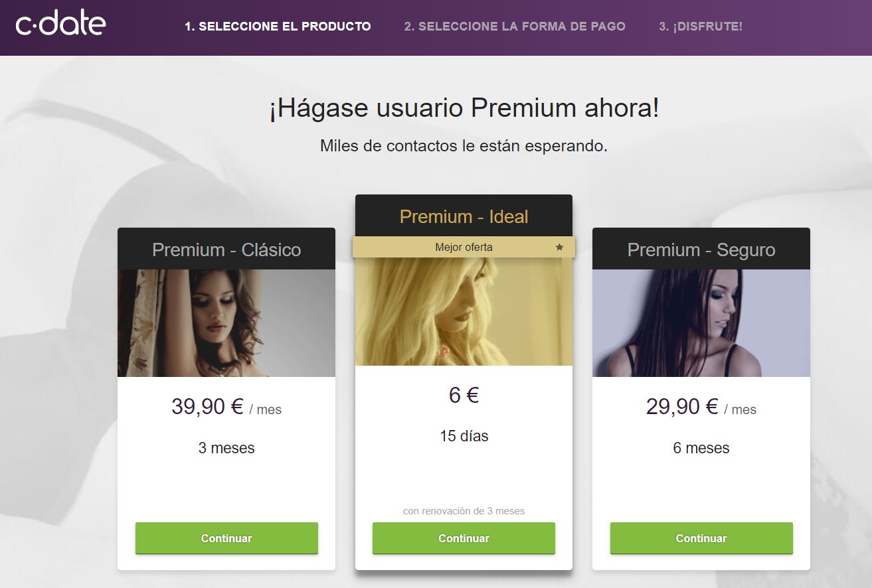Image resolution: width=872 pixels, height=588 pixels.
Task: Click the con renovación de 3 meses note
Action: coord(464,511)
